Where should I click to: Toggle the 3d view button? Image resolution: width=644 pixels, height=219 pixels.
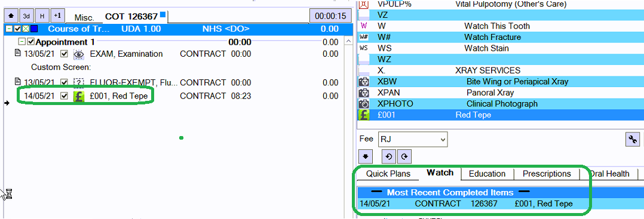26,16
